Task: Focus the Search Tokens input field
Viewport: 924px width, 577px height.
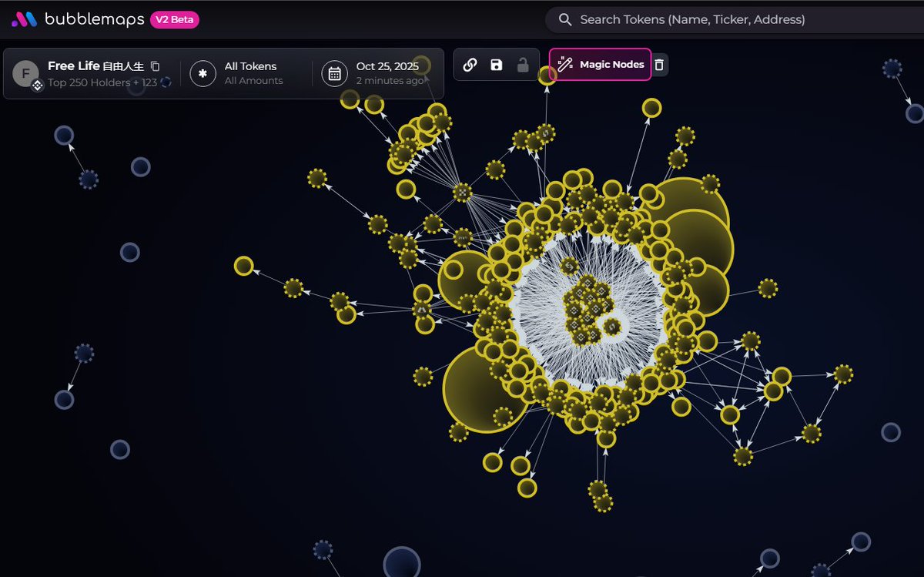Action: [735, 19]
